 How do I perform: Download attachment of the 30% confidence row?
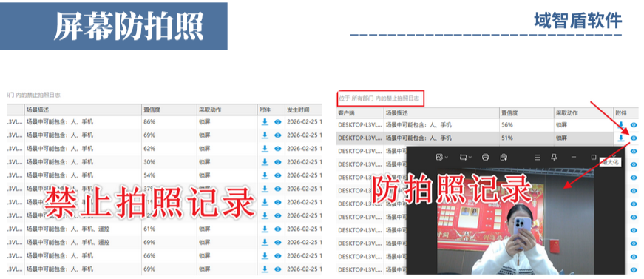[x=265, y=162]
